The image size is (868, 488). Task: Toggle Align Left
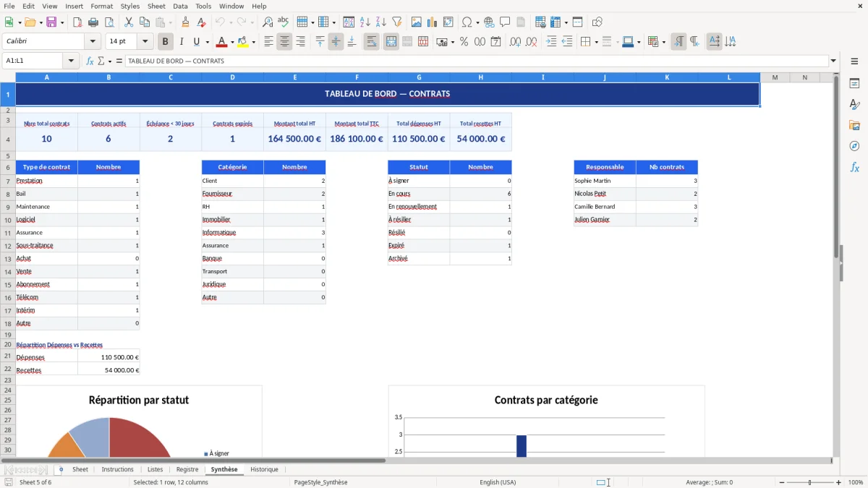click(268, 42)
